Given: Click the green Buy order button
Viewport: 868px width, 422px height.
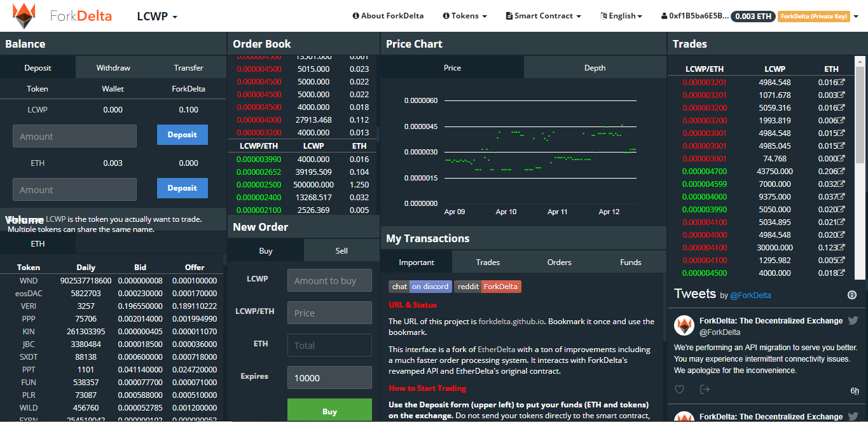Looking at the screenshot, I should pyautogui.click(x=329, y=410).
